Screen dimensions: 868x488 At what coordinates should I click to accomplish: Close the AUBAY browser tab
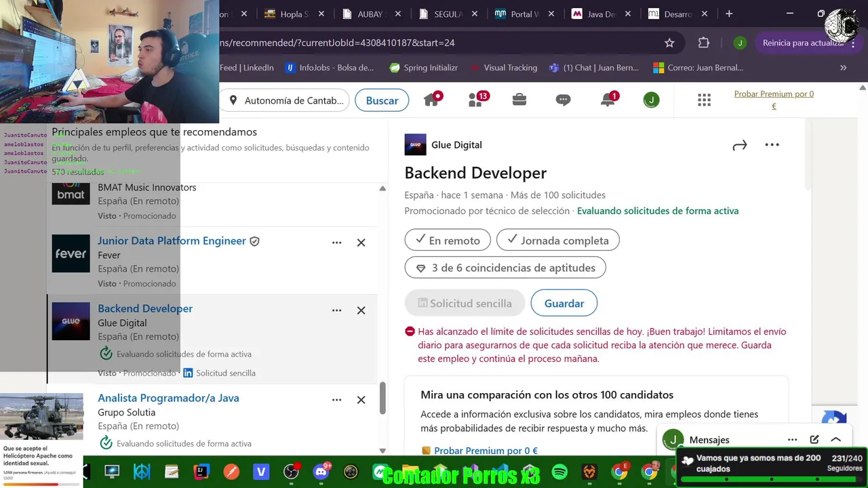[x=398, y=14]
